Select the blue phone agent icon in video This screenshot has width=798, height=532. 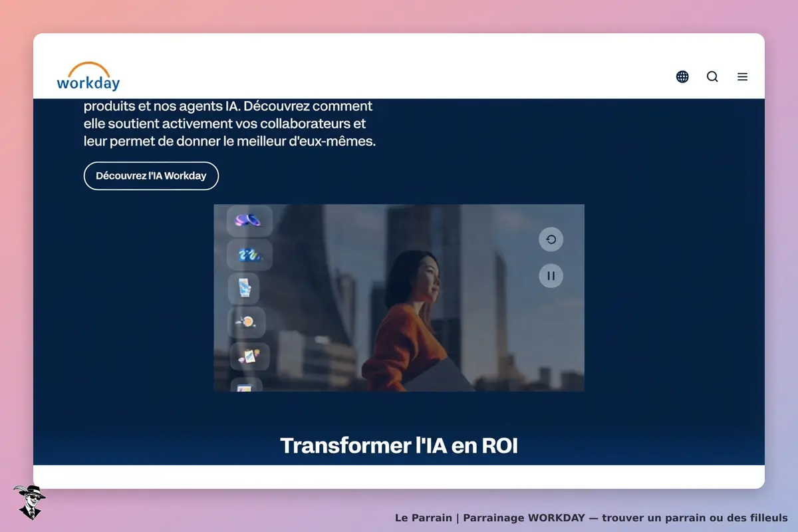[244, 289]
